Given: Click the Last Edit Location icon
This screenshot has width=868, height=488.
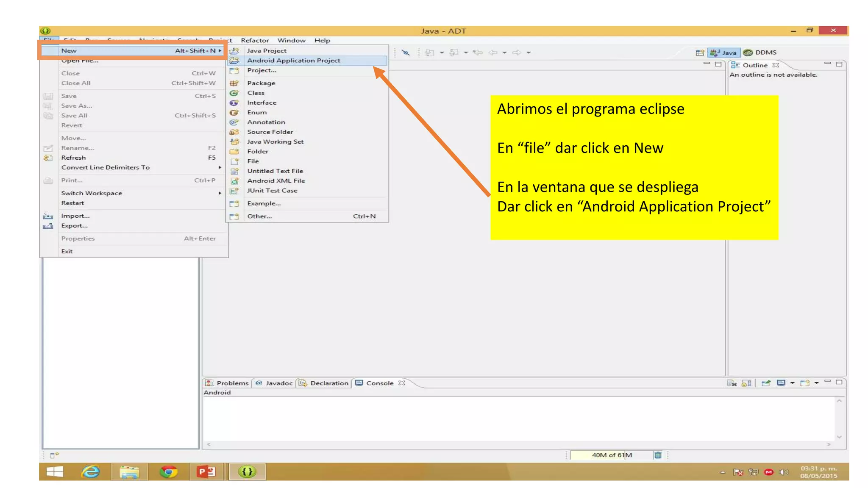Looking at the screenshot, I should point(478,53).
